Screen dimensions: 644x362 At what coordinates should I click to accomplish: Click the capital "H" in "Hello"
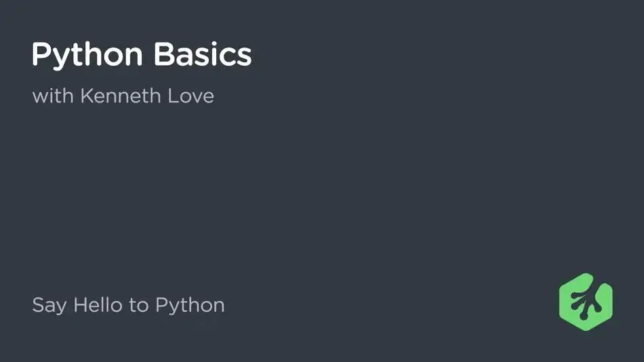(81, 305)
